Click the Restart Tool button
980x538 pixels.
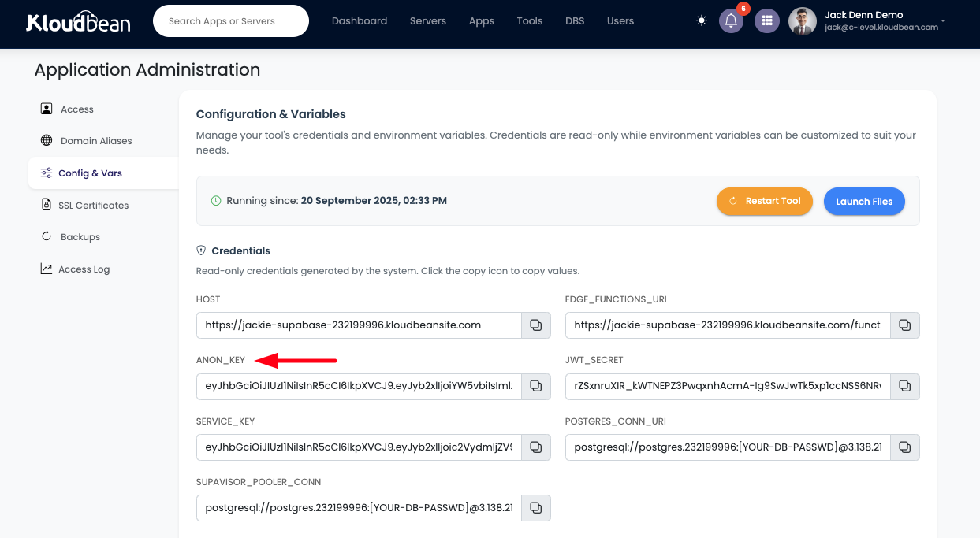click(x=764, y=202)
